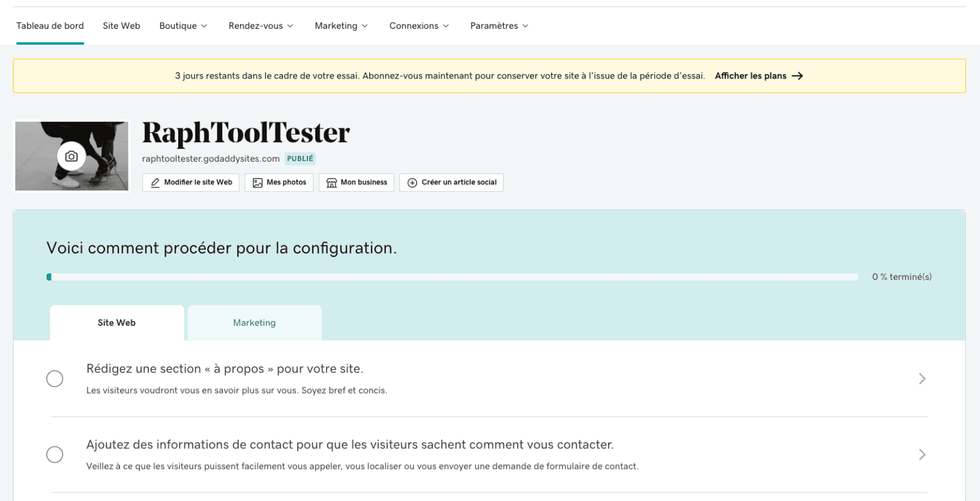Click the plus icon beside Créer un article social
The height and width of the screenshot is (501, 980).
tap(412, 183)
